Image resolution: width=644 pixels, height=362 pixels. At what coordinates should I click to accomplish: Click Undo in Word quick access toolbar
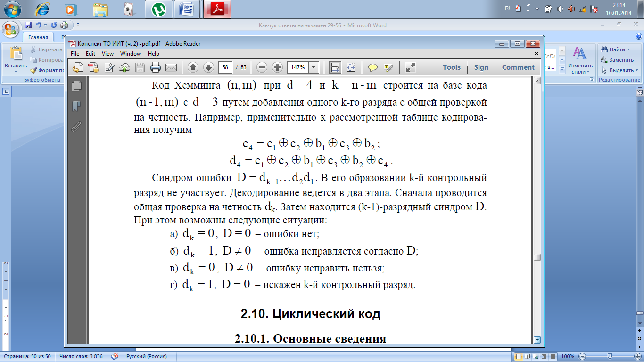(x=39, y=25)
